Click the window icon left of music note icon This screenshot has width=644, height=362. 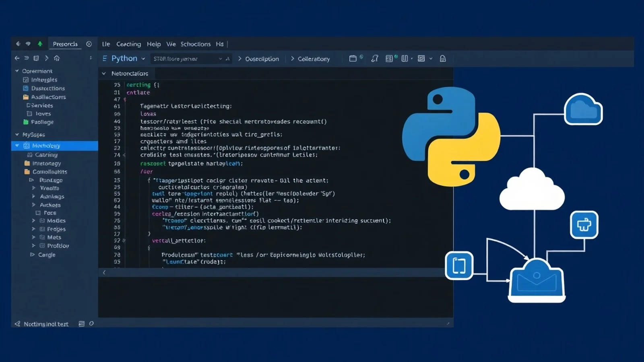click(x=353, y=58)
